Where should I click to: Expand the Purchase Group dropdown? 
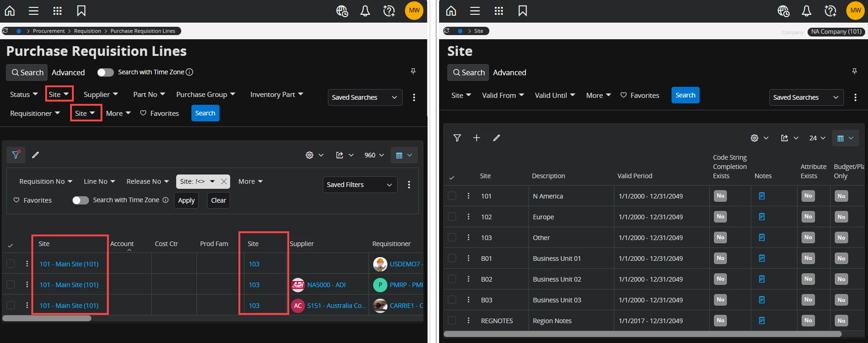pyautogui.click(x=206, y=94)
